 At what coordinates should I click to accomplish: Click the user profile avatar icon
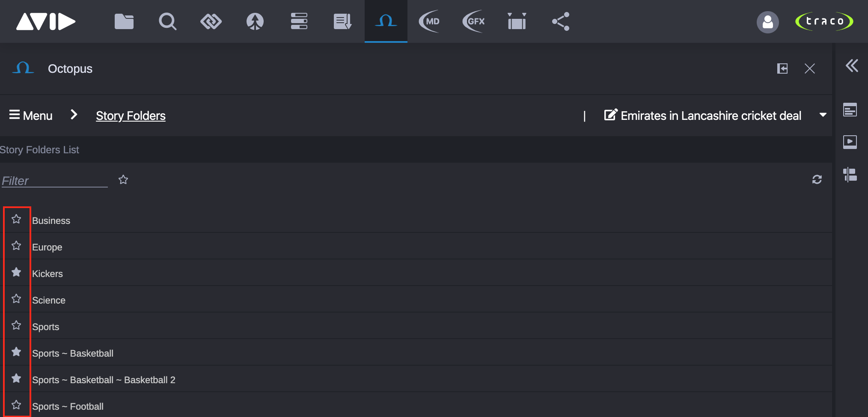768,22
